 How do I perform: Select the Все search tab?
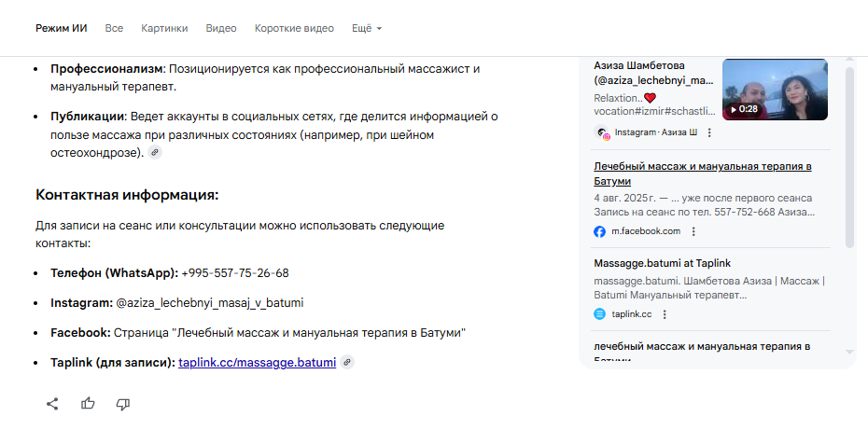(x=114, y=28)
